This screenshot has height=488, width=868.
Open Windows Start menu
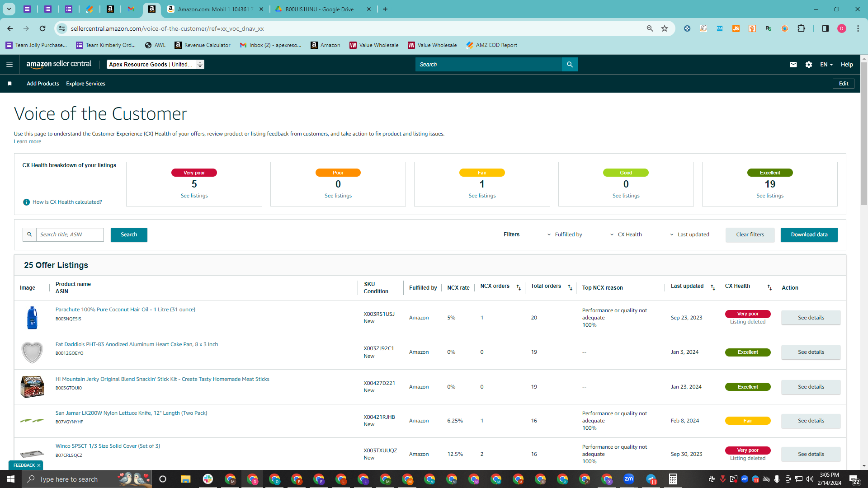(x=11, y=479)
